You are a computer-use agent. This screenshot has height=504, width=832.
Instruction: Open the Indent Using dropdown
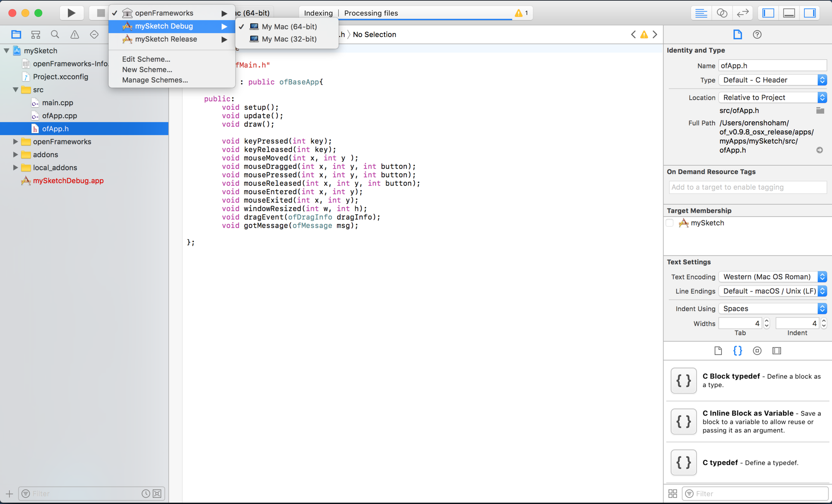coord(772,308)
